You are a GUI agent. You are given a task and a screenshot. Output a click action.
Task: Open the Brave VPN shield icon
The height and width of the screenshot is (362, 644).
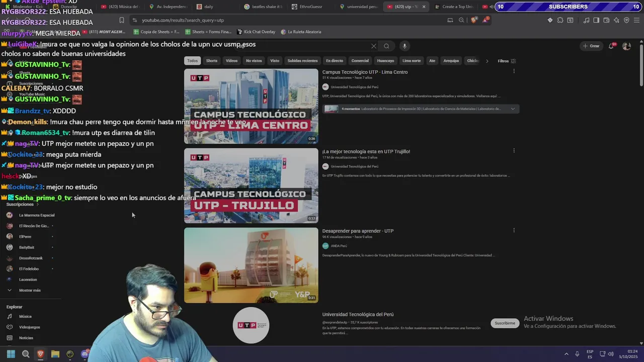626,20
